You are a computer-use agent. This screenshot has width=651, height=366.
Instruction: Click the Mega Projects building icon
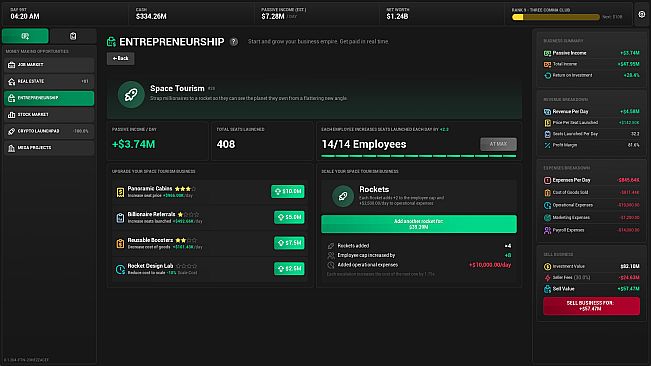[12, 148]
